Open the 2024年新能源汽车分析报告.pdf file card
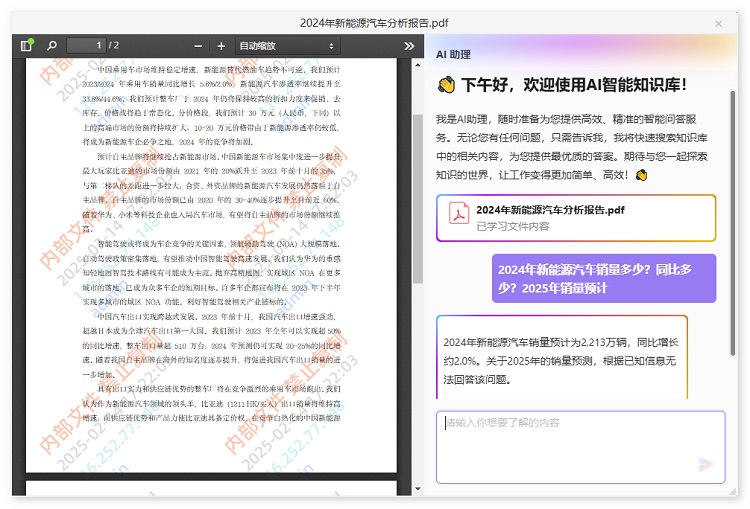The width and height of the screenshot is (750, 509). pyautogui.click(x=576, y=218)
